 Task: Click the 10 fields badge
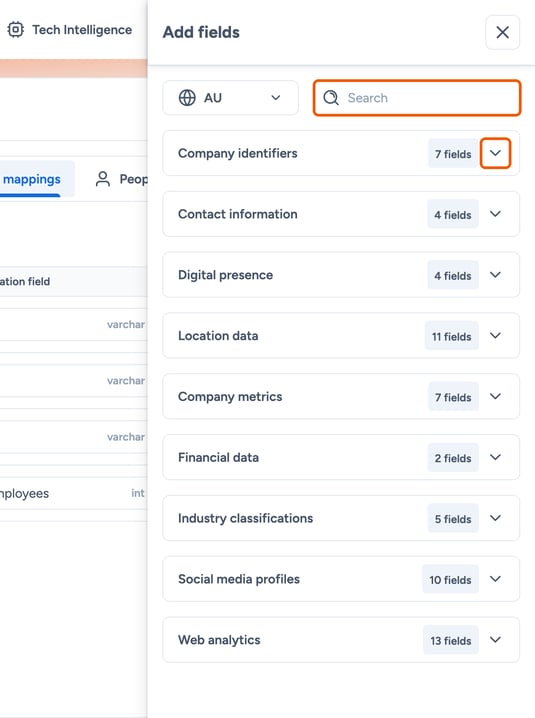pos(450,580)
